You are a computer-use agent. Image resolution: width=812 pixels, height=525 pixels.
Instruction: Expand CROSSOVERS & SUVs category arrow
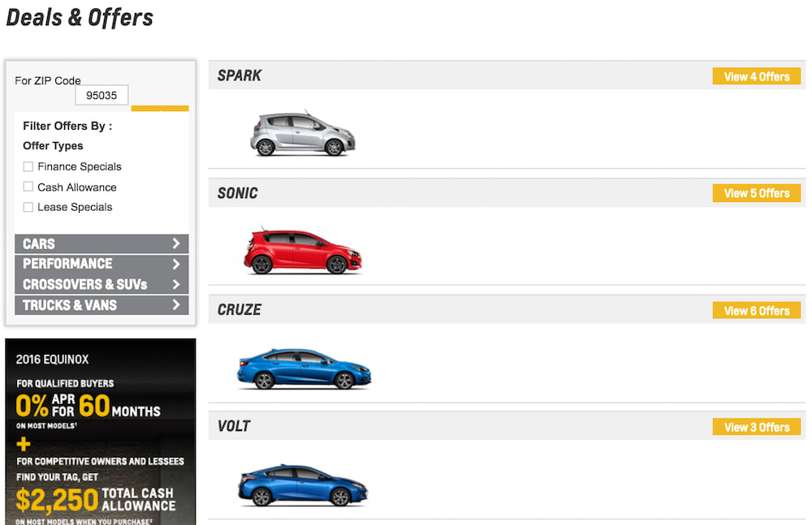[x=176, y=284]
